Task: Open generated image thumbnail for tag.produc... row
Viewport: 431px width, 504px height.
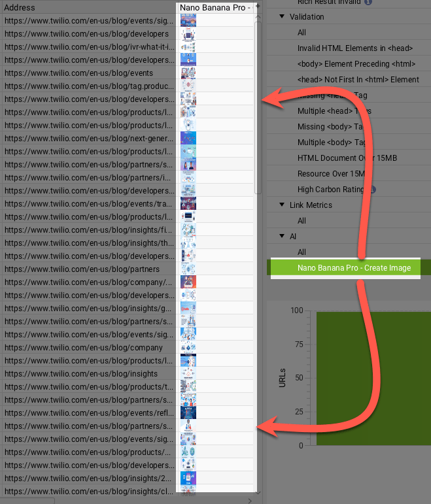Action: point(188,86)
